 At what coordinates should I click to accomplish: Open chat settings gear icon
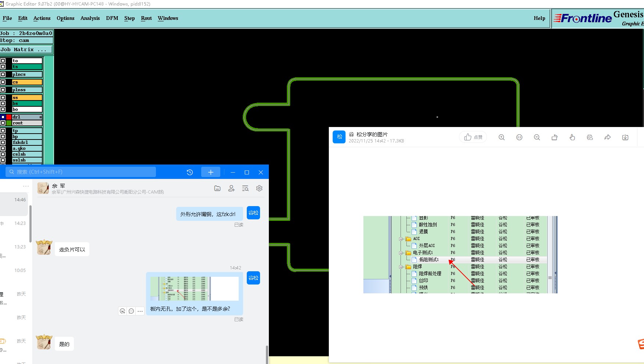(259, 188)
